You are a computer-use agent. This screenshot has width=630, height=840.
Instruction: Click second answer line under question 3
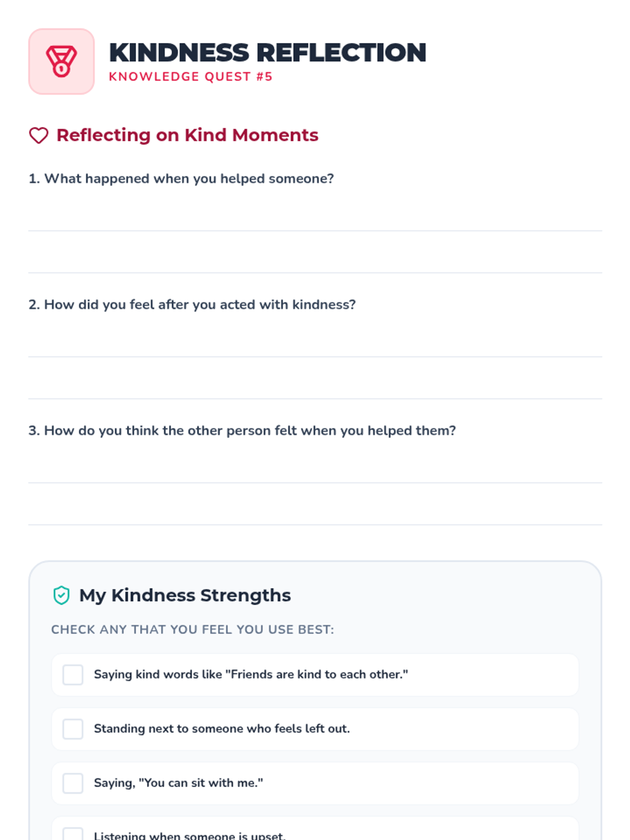point(315,513)
